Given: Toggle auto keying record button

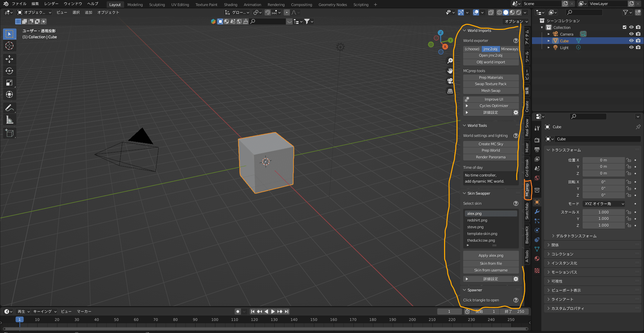Looking at the screenshot, I should tap(238, 312).
